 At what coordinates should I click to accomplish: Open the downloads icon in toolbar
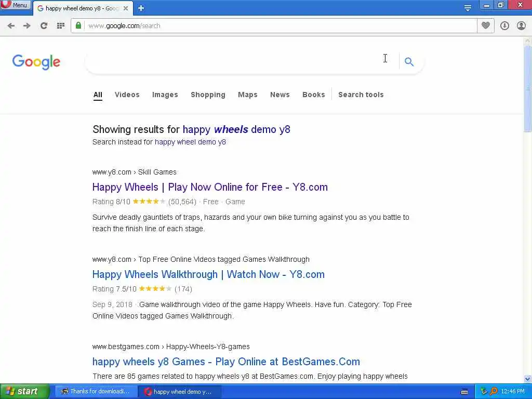[x=504, y=26]
